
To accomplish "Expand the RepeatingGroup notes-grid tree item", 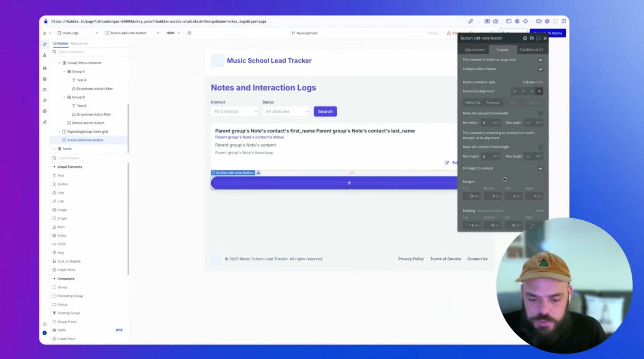I will pyautogui.click(x=59, y=131).
